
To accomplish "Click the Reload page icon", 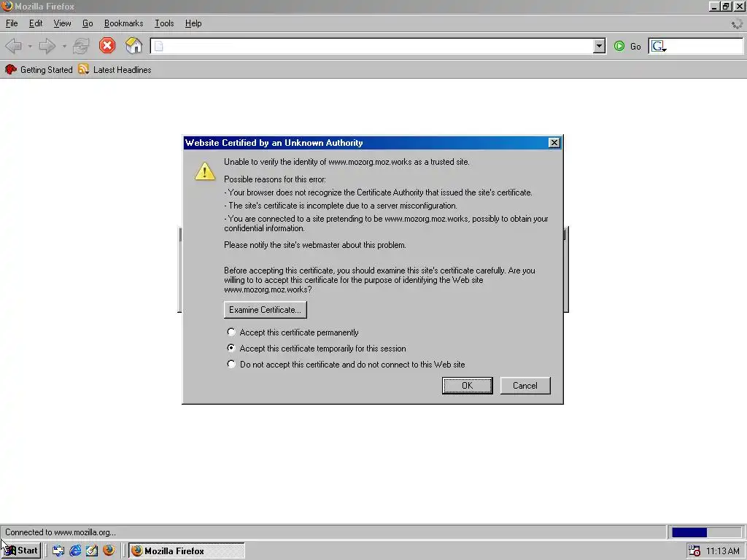I will click(81, 46).
